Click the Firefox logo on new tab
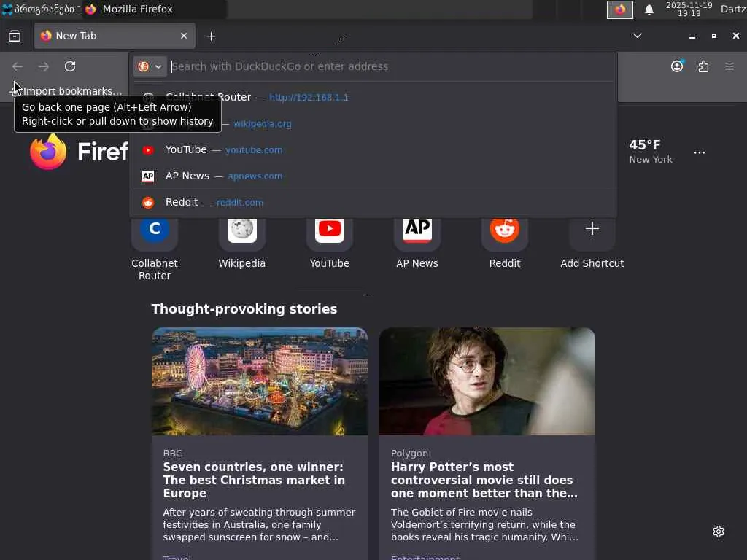 (x=48, y=152)
